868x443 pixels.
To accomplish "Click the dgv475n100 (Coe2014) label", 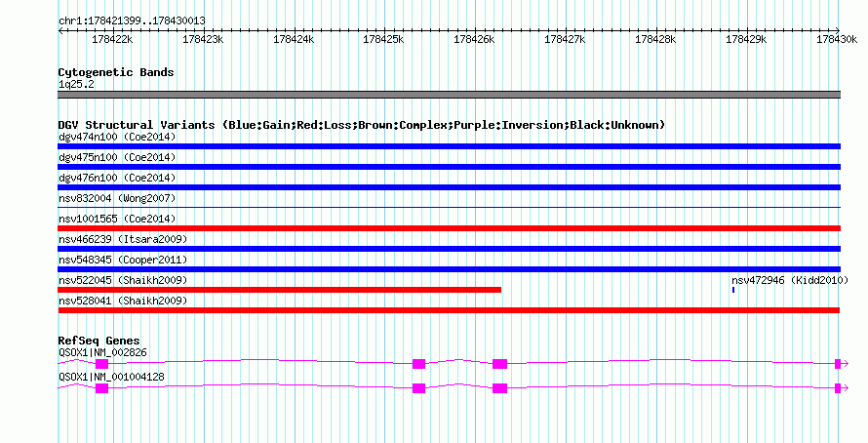I will tap(117, 157).
